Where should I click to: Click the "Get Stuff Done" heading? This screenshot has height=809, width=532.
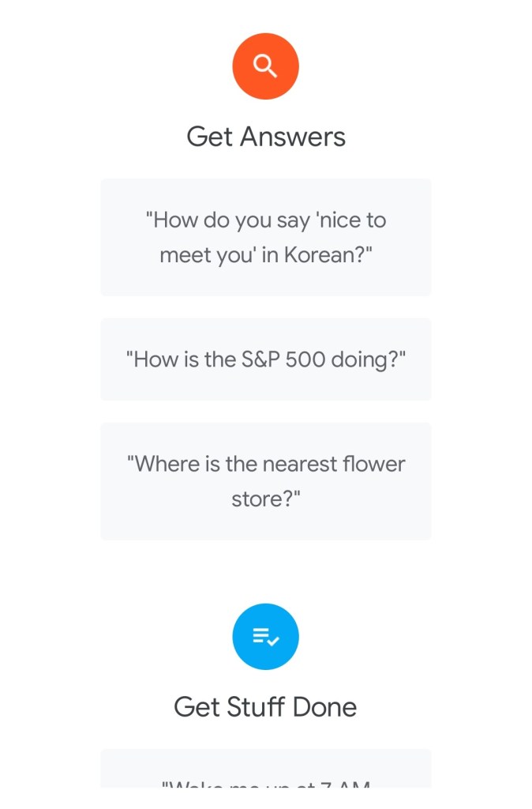point(265,706)
